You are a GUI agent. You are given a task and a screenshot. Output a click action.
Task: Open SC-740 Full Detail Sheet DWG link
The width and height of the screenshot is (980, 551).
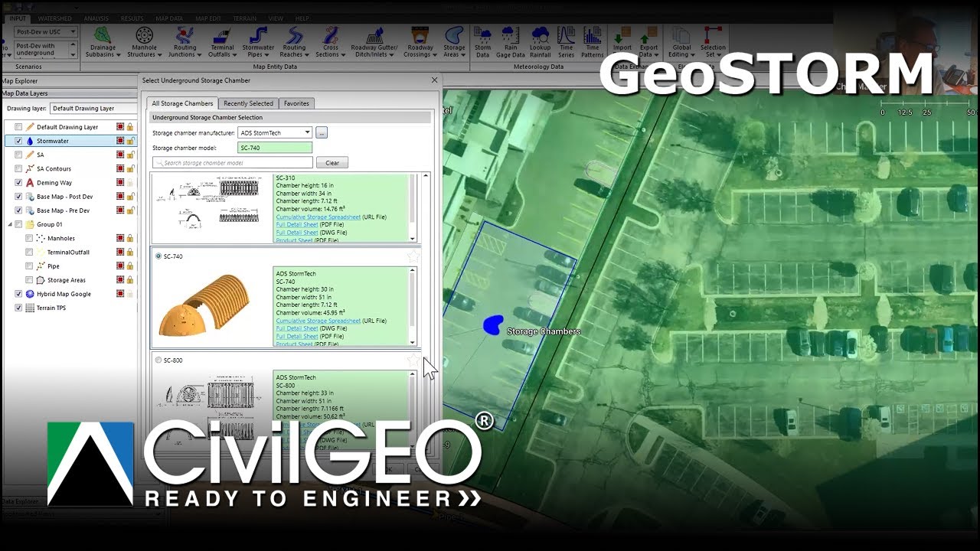(x=296, y=328)
